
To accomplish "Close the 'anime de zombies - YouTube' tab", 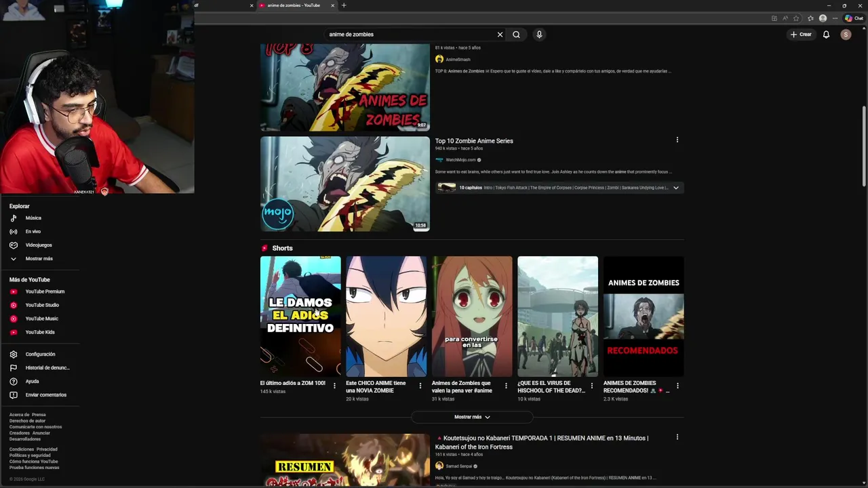I will pos(332,5).
